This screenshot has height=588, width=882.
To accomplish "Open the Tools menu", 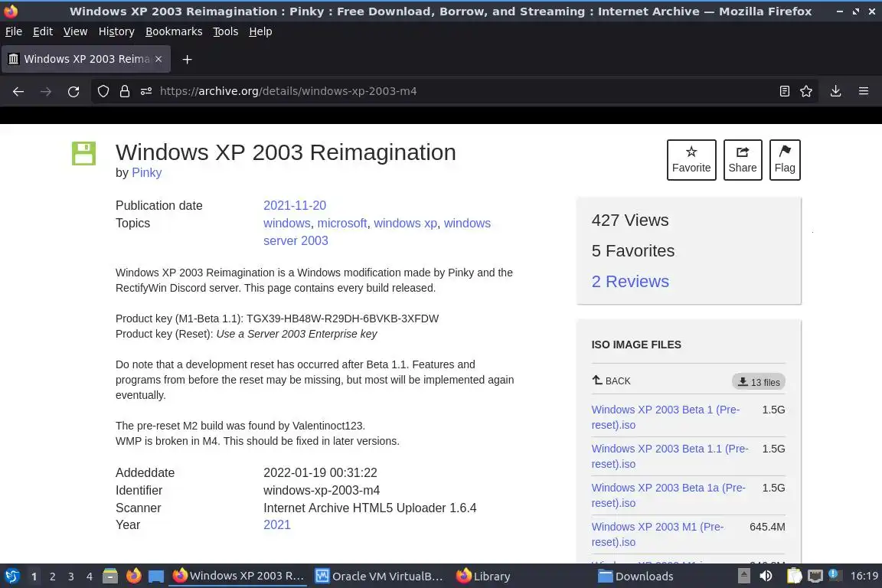I will pos(226,31).
